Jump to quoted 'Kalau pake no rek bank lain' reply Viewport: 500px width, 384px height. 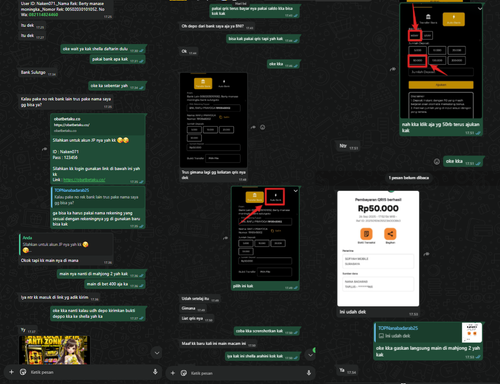point(98,197)
